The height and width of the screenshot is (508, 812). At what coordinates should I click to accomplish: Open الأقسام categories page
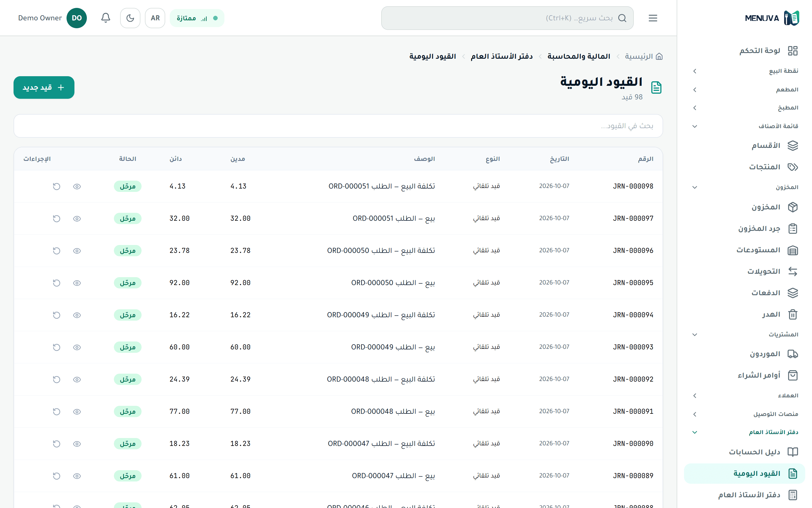click(744, 146)
